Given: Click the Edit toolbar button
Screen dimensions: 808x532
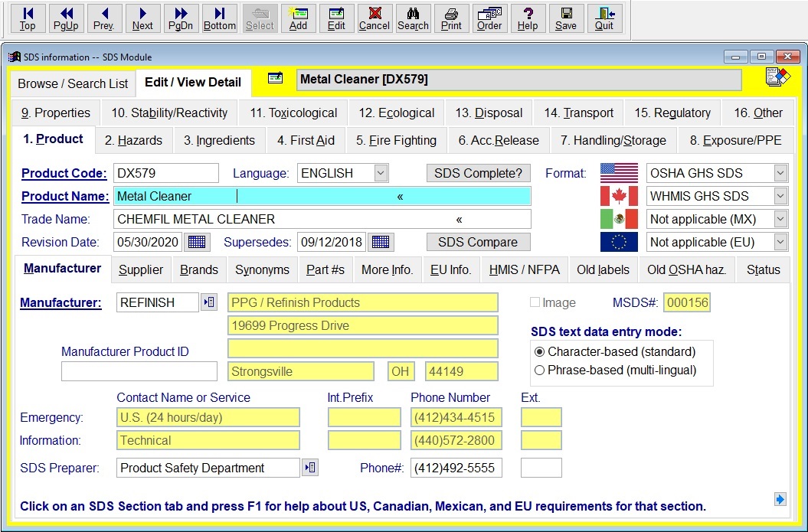Looking at the screenshot, I should (x=336, y=18).
